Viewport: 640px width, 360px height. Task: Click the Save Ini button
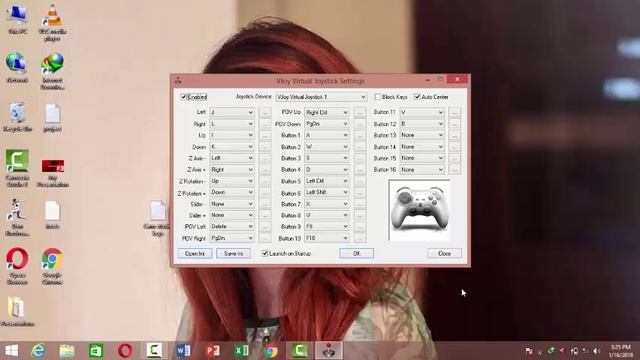[x=233, y=253]
